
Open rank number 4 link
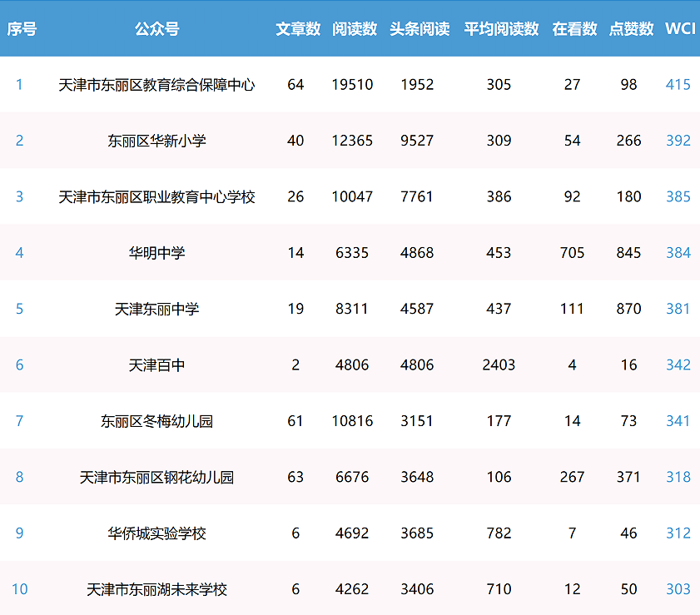click(x=19, y=253)
